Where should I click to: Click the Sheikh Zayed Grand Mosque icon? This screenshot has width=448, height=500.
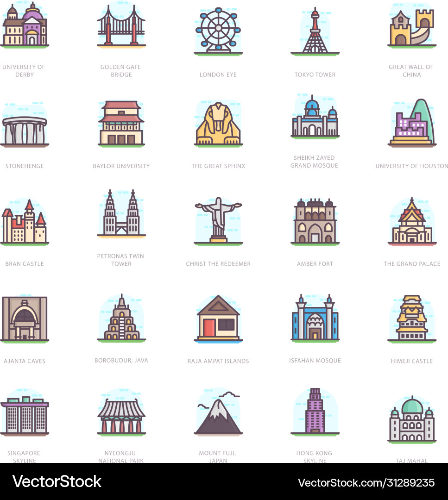(x=315, y=119)
